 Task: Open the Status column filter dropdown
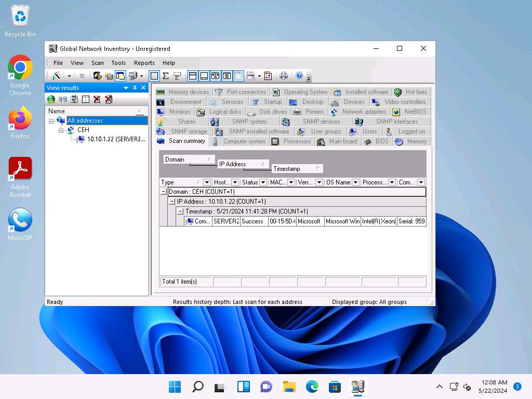[263, 182]
